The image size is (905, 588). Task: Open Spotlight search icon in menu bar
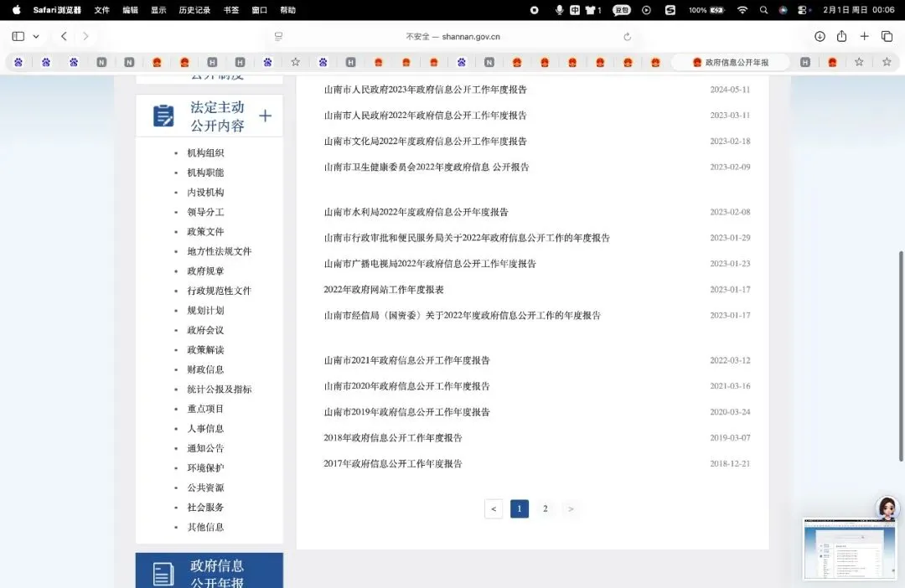point(763,10)
